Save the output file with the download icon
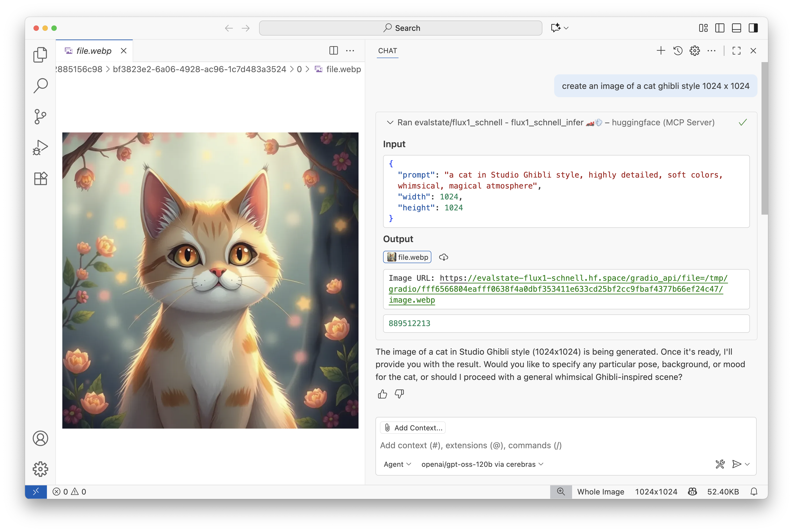This screenshot has height=532, width=793. (443, 257)
